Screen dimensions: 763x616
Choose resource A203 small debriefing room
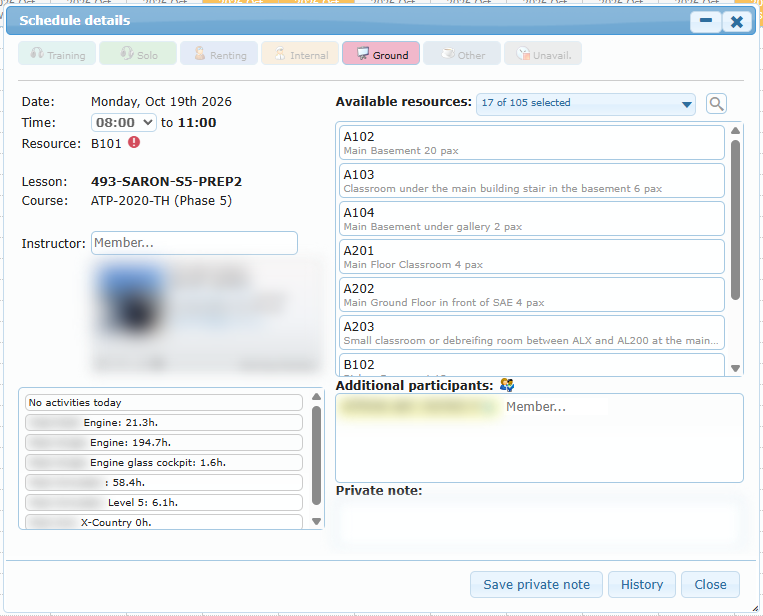tap(532, 332)
